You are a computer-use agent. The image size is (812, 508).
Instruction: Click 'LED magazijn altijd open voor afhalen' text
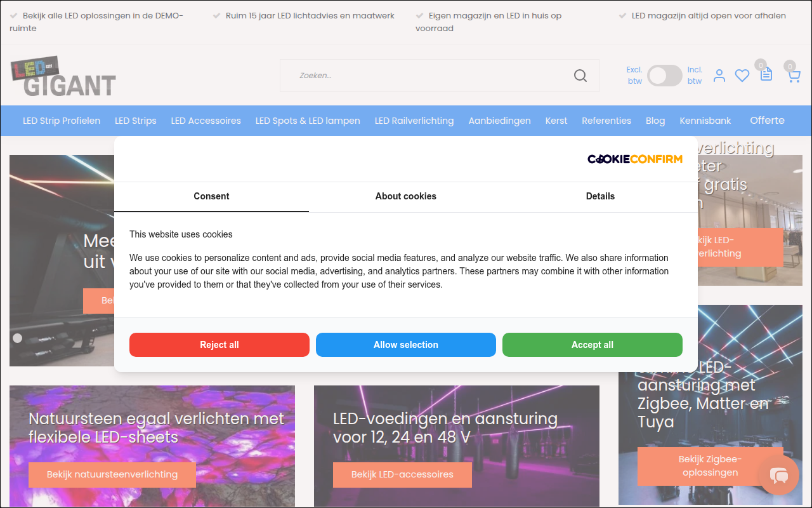tap(709, 16)
